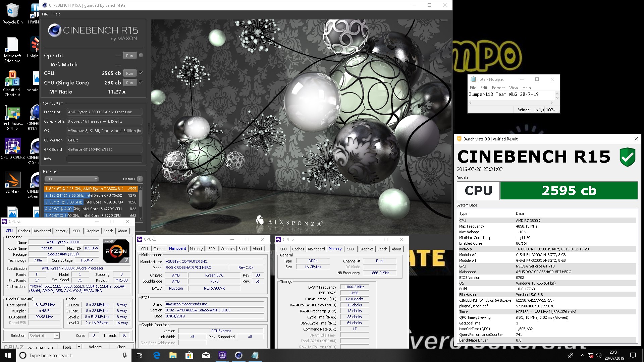Open Edge browser from taskbar
The width and height of the screenshot is (644, 362).
coord(156,355)
